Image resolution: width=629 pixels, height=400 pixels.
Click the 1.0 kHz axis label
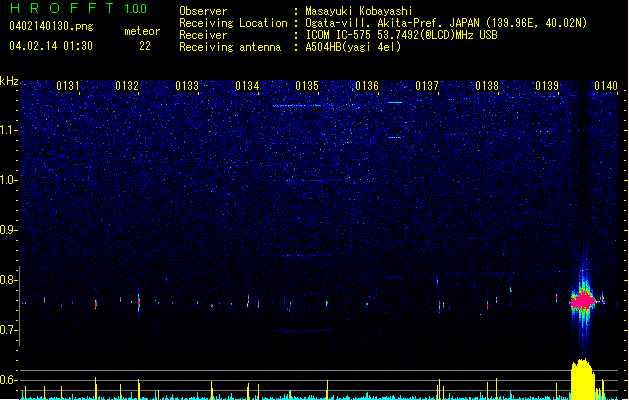click(8, 180)
